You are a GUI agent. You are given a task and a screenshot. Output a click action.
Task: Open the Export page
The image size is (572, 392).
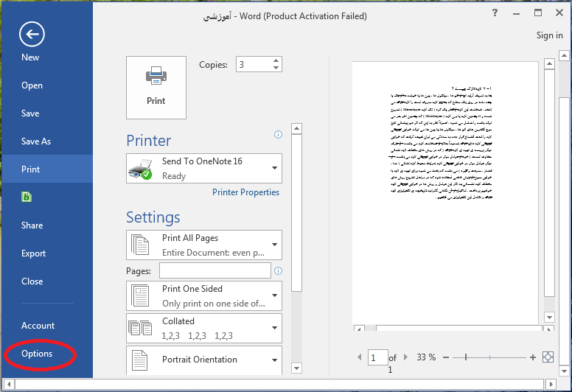tap(34, 253)
